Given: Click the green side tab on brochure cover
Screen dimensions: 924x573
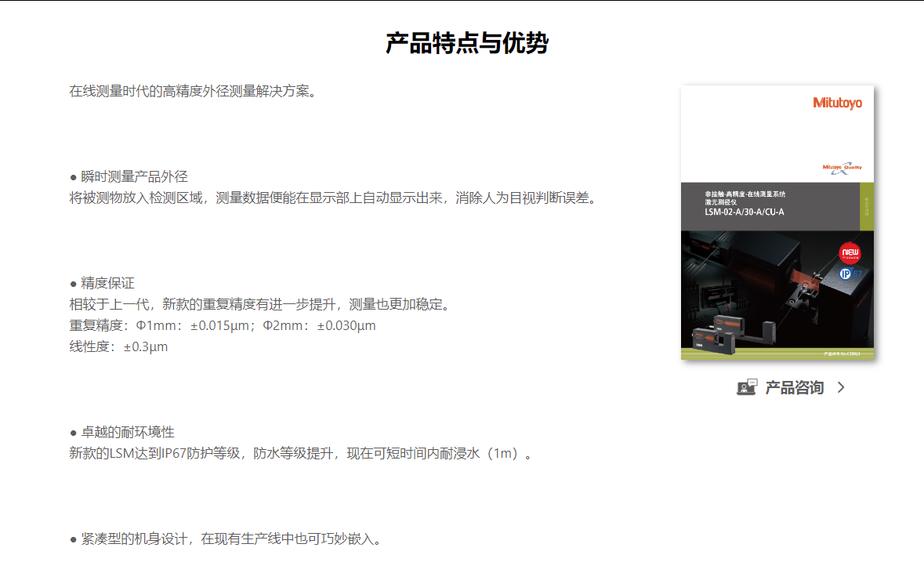Looking at the screenshot, I should click(867, 206).
